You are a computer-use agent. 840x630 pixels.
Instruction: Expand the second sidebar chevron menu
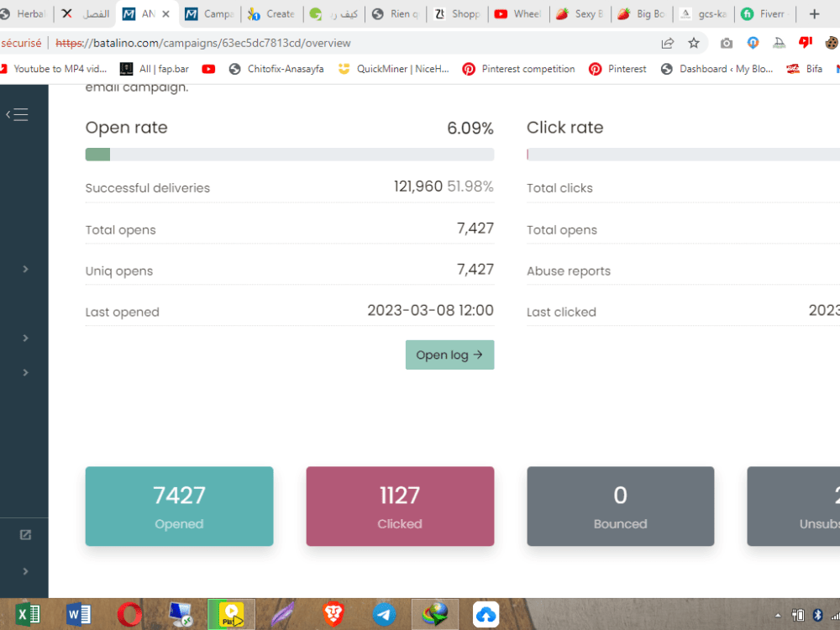tap(24, 338)
